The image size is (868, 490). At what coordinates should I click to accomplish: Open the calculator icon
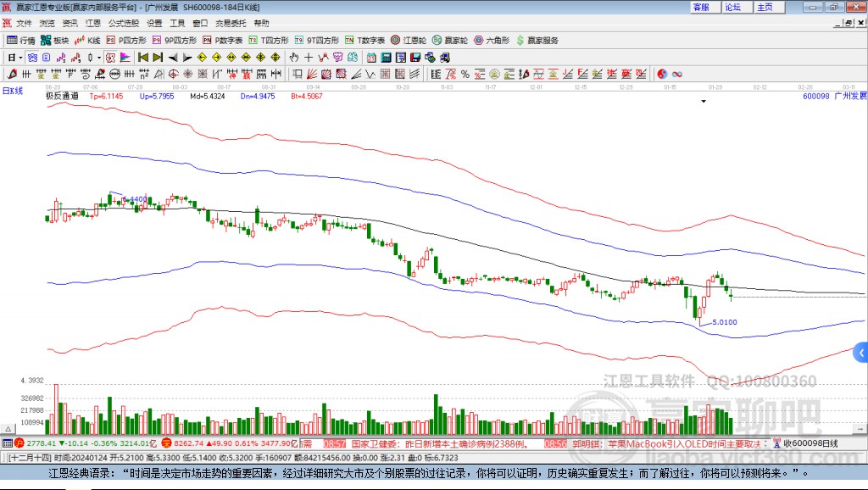pos(386,58)
